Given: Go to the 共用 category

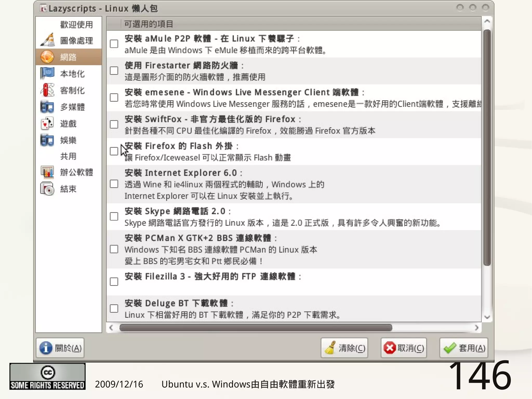Looking at the screenshot, I should (x=68, y=156).
